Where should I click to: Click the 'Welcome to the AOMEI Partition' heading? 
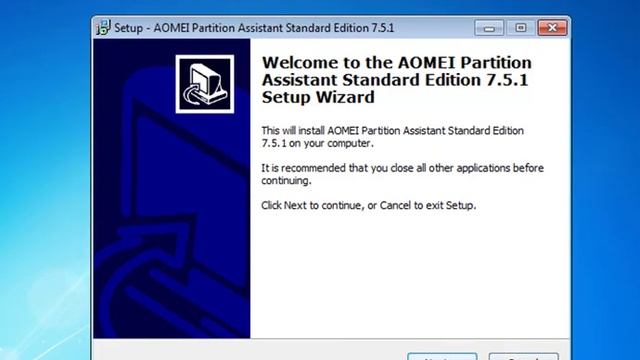pyautogui.click(x=396, y=80)
